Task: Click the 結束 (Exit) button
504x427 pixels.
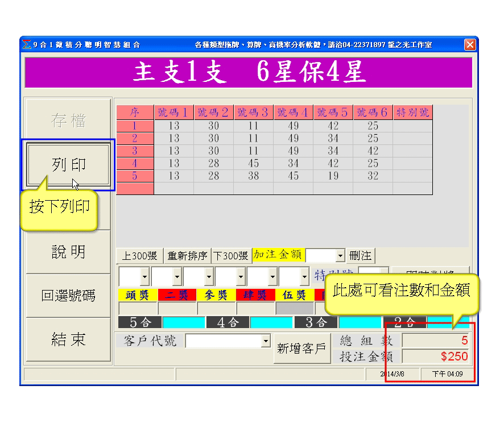Action: tap(68, 339)
